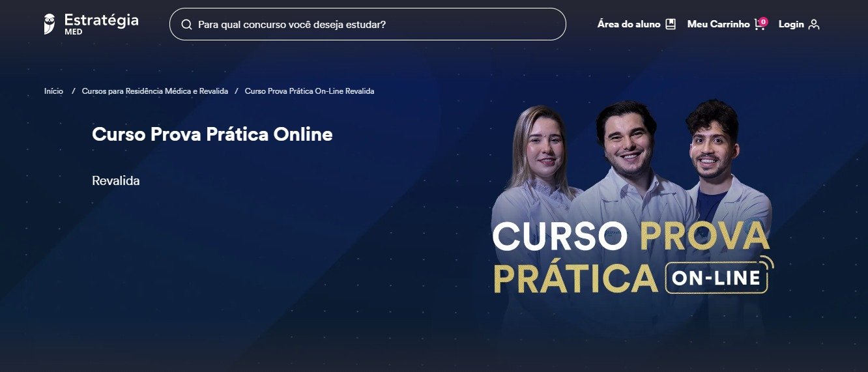Click Curso Prova Prática On-Line Revalida breadcrumb

click(310, 91)
